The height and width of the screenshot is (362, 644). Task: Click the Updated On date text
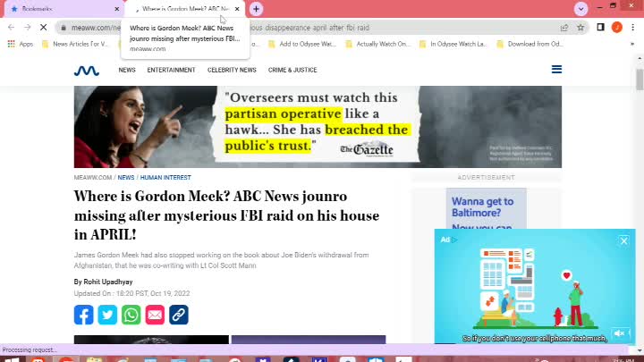[131, 293]
